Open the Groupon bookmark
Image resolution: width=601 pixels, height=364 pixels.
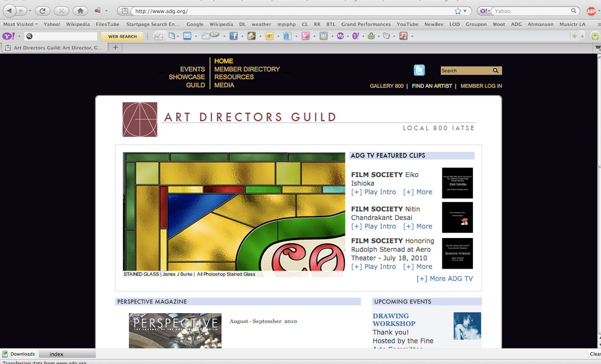point(476,24)
